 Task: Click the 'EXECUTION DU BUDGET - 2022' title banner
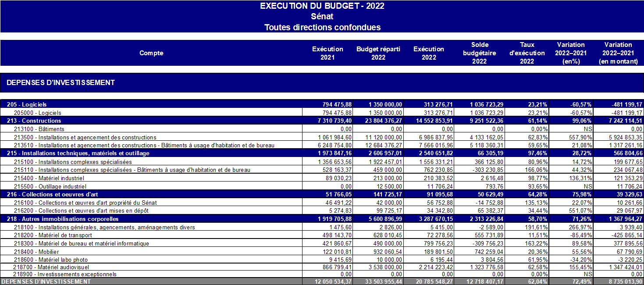(x=322, y=6)
